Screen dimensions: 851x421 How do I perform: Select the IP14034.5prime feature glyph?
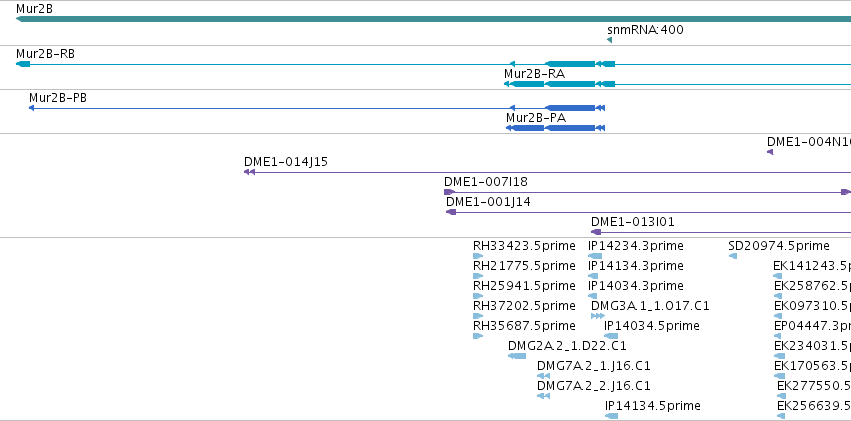click(x=611, y=336)
